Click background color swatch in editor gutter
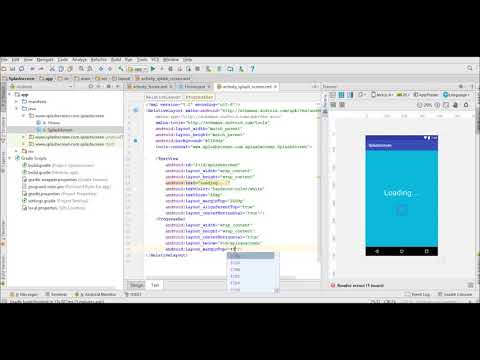Screen dimensions: 480x360 [x=135, y=141]
